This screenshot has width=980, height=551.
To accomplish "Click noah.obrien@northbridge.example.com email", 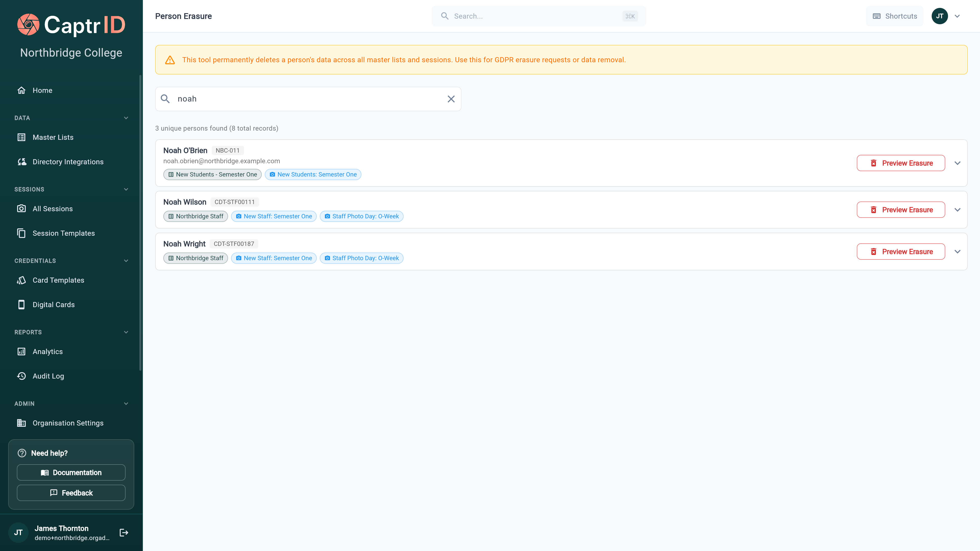I will tap(222, 161).
